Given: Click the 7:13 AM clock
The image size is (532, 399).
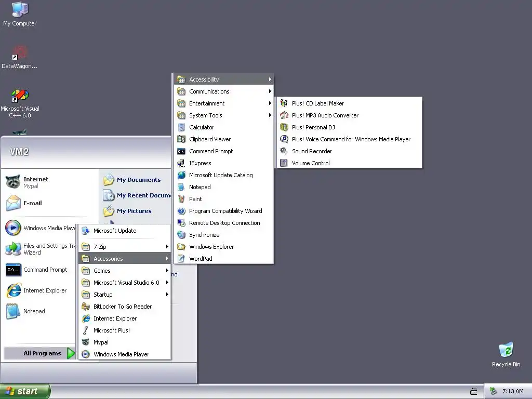Looking at the screenshot, I should pos(513,391).
